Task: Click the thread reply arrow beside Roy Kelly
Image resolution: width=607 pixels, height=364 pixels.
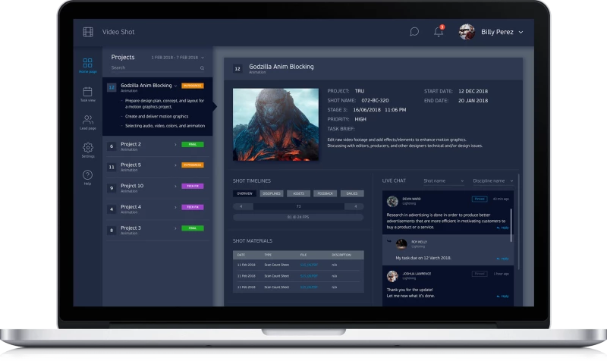Action: (389, 241)
